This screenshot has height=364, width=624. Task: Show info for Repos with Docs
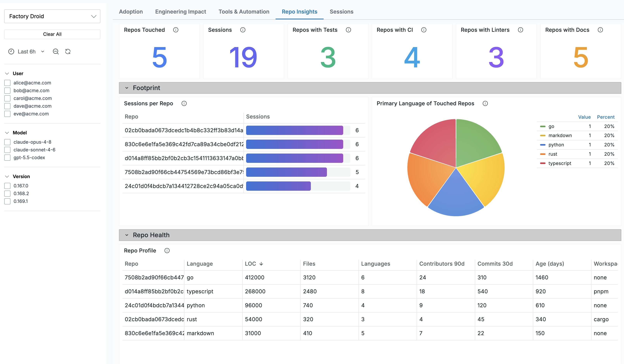click(600, 30)
